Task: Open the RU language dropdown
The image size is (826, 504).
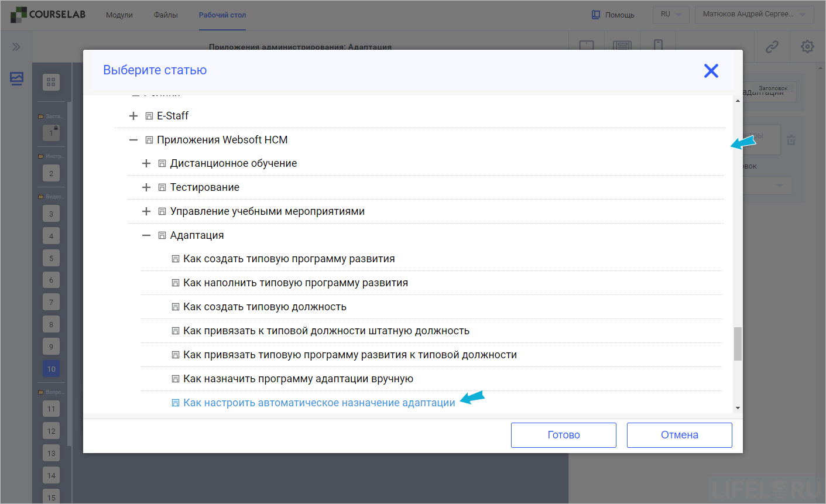Action: coord(670,14)
